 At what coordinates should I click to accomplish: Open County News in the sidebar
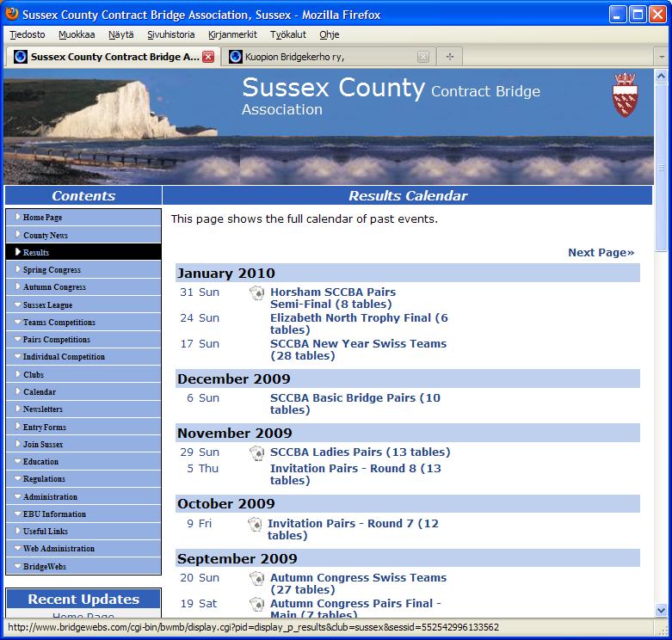(83, 235)
